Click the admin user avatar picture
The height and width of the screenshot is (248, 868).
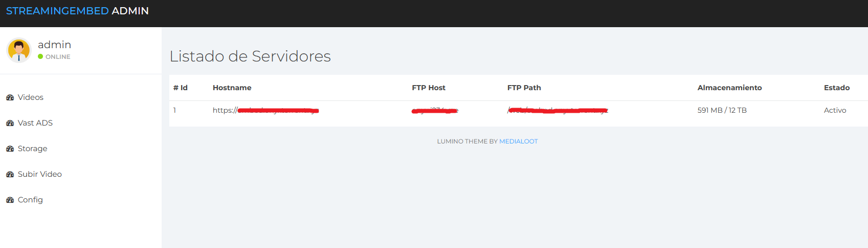tap(19, 50)
